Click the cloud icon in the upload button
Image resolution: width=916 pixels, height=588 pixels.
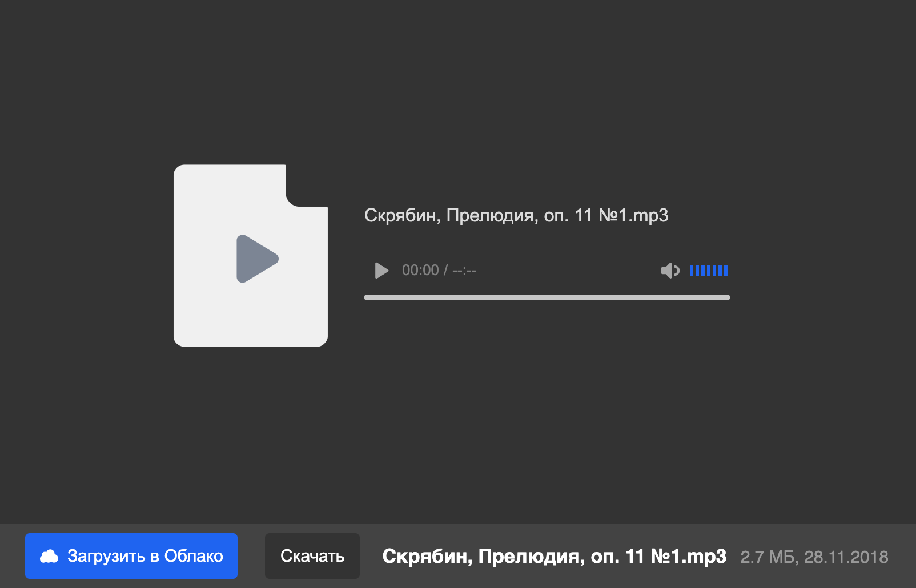[x=49, y=556]
